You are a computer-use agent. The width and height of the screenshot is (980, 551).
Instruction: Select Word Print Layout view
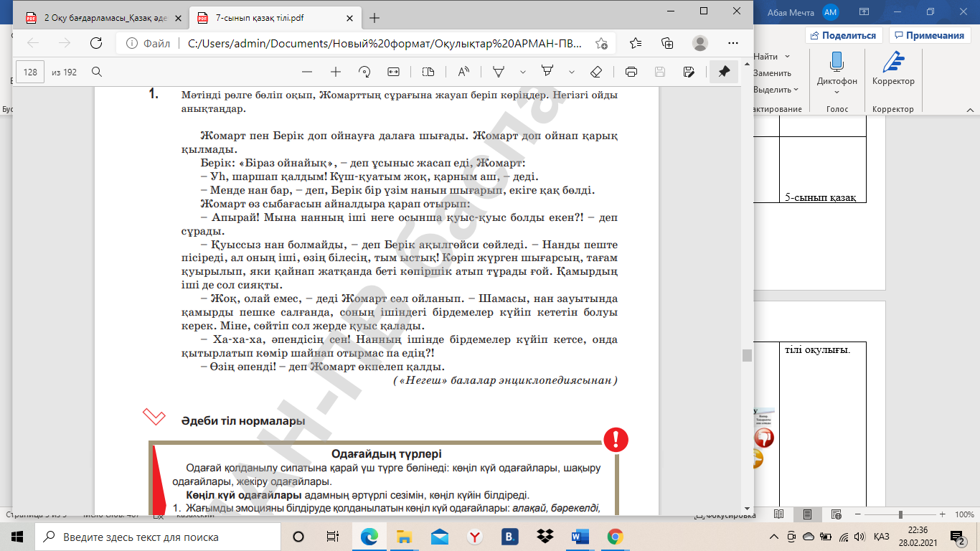pyautogui.click(x=808, y=514)
